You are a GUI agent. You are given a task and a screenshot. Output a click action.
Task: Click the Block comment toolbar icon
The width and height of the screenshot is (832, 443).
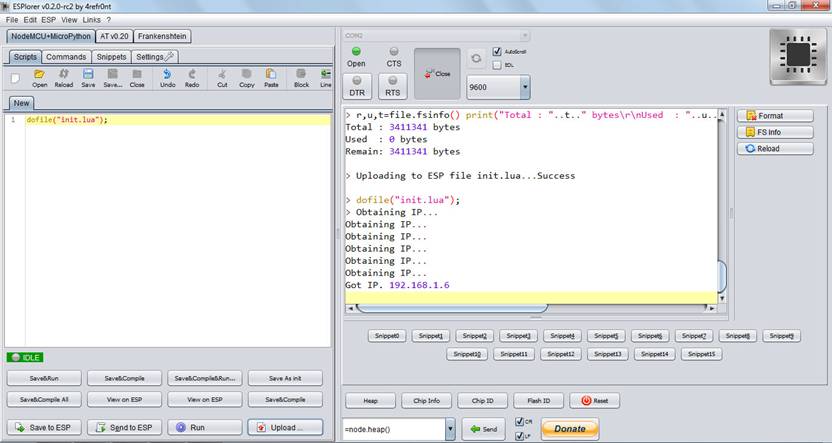pyautogui.click(x=301, y=78)
